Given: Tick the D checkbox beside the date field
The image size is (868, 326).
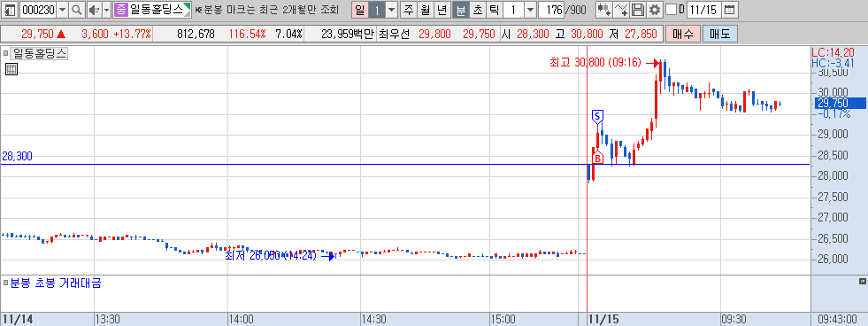Looking at the screenshot, I should (671, 10).
